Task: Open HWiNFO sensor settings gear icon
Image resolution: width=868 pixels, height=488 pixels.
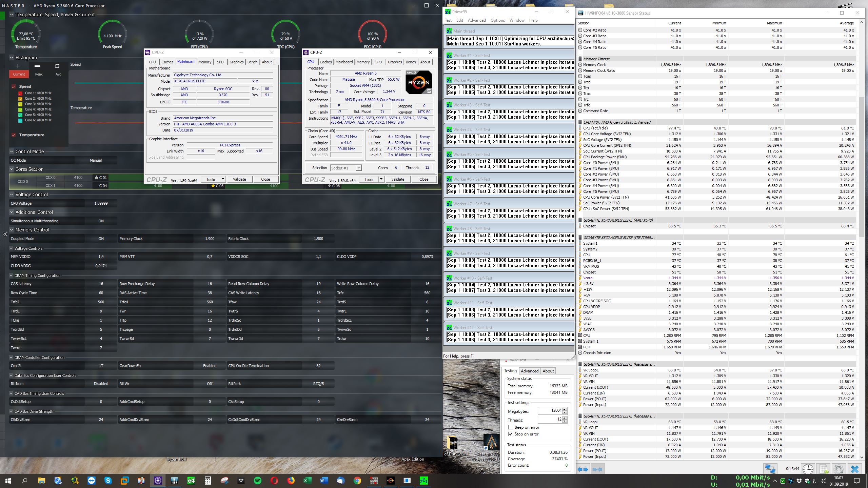Action: (x=839, y=469)
